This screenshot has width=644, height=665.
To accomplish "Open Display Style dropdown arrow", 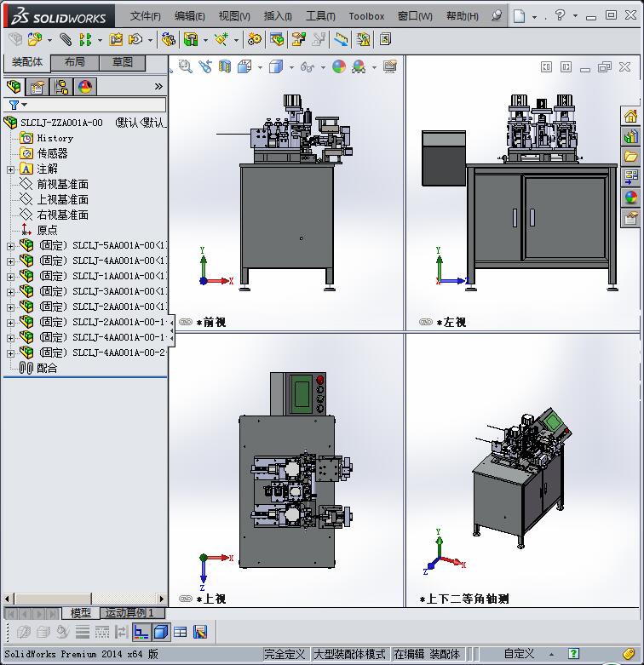I will click(x=291, y=67).
